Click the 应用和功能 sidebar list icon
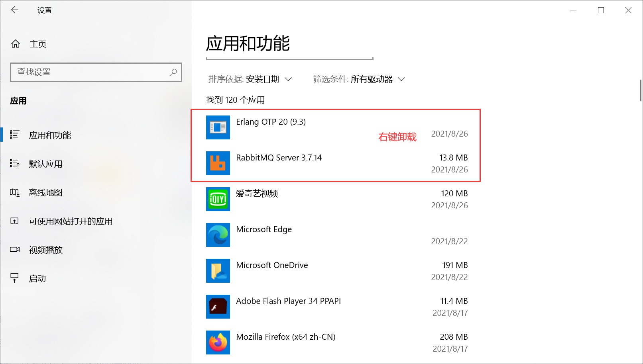 point(14,135)
